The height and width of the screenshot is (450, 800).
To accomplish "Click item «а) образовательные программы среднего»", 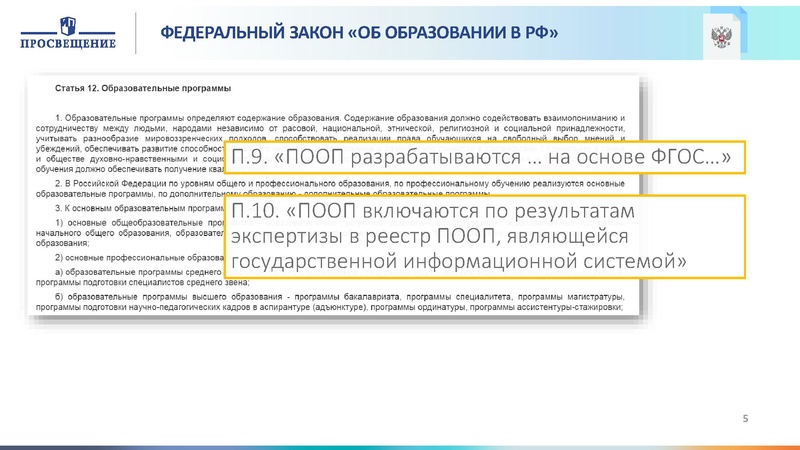I will click(143, 277).
